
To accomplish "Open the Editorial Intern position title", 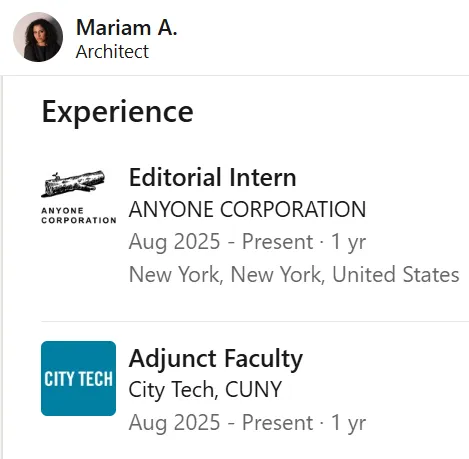I will click(x=212, y=177).
